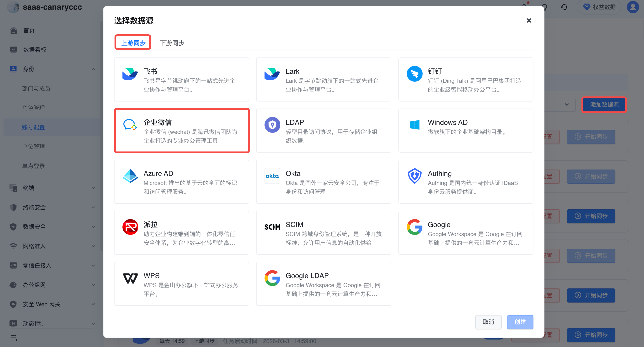Collapse the 身份 sidebar section
Screen dimensions: 644x347
[93, 69]
